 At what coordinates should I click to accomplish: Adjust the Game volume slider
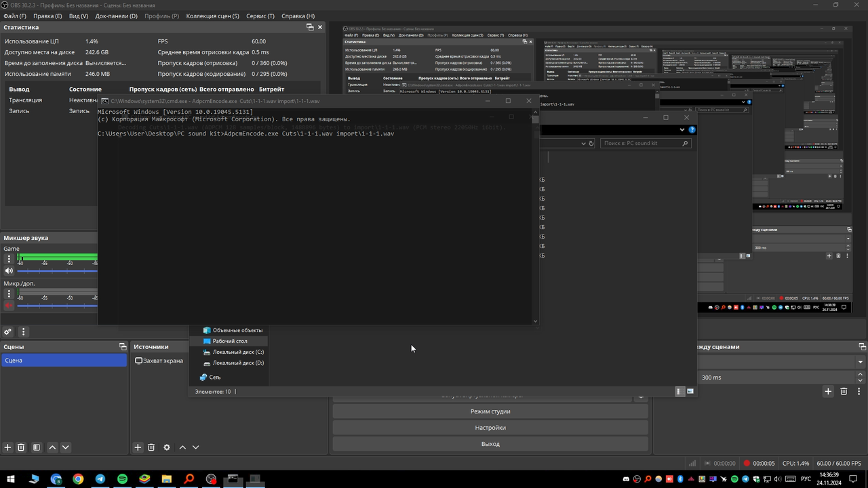click(x=57, y=270)
